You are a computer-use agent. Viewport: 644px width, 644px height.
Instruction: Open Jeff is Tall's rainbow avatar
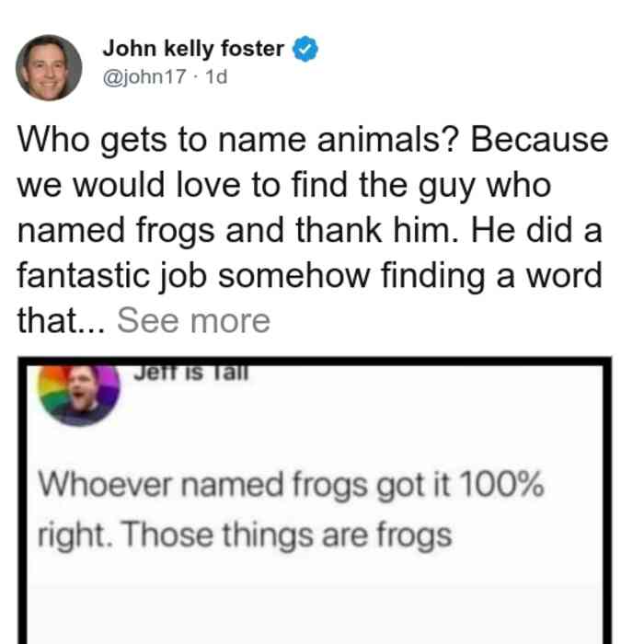pyautogui.click(x=79, y=395)
